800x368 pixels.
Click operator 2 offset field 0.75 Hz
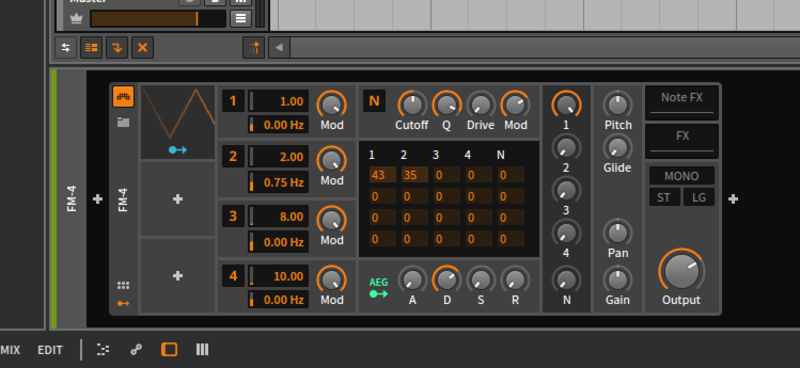pyautogui.click(x=279, y=182)
